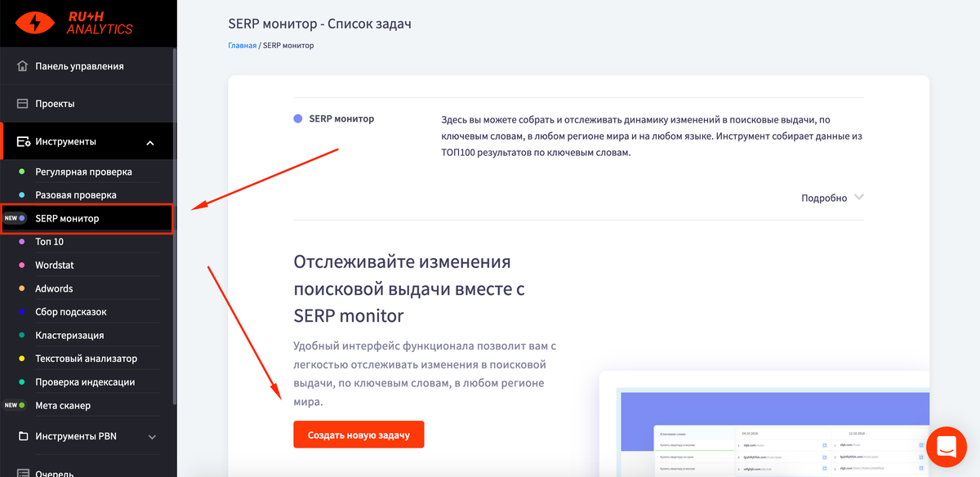
Task: Select Регулярная проверка tool
Action: [x=83, y=172]
